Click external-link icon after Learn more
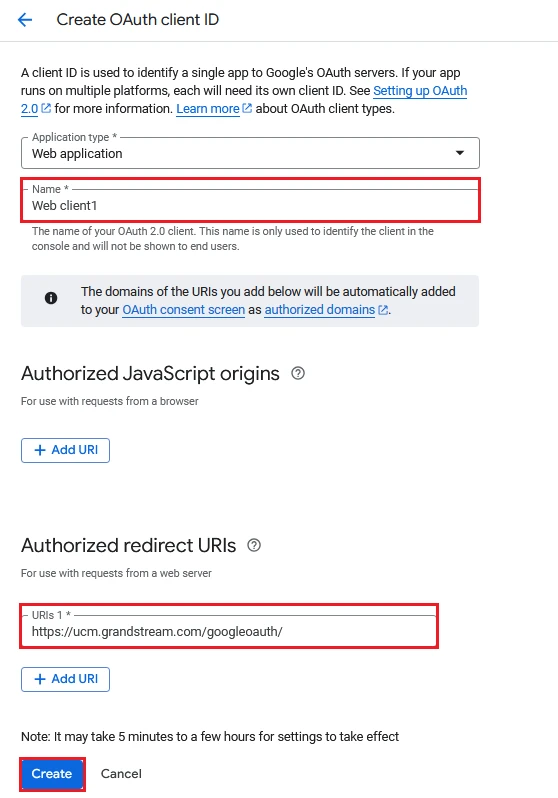The image size is (558, 798). [x=247, y=108]
